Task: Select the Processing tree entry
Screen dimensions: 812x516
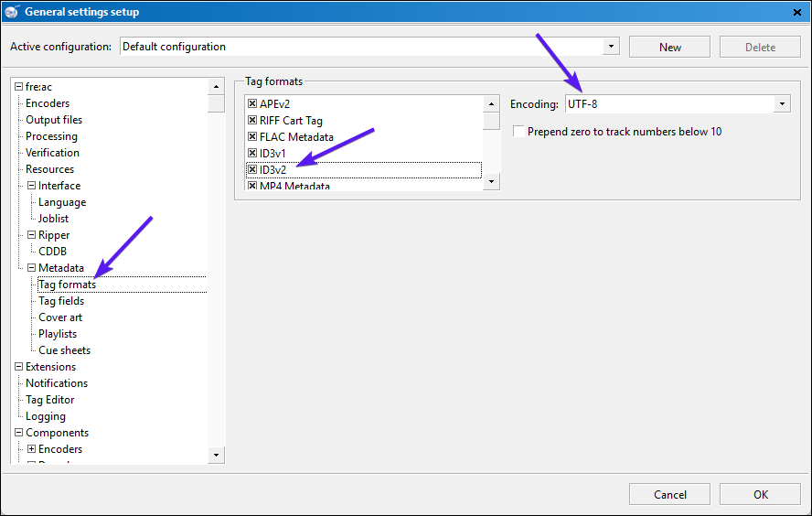Action: coord(51,136)
